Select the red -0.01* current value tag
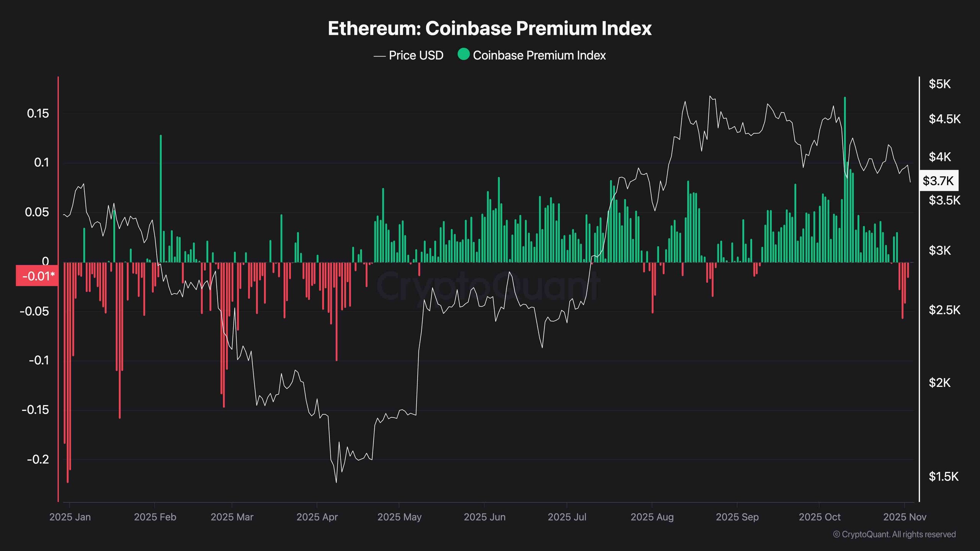This screenshot has height=551, width=980. click(x=37, y=275)
